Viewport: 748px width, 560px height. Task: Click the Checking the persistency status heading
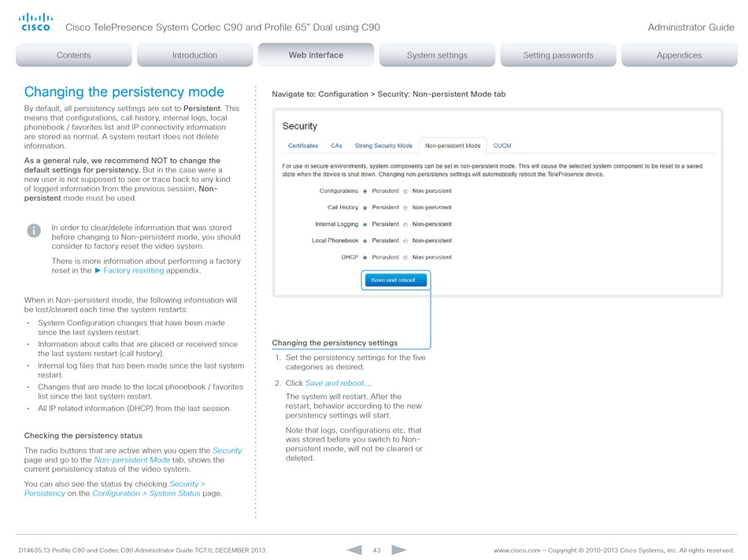tap(83, 436)
